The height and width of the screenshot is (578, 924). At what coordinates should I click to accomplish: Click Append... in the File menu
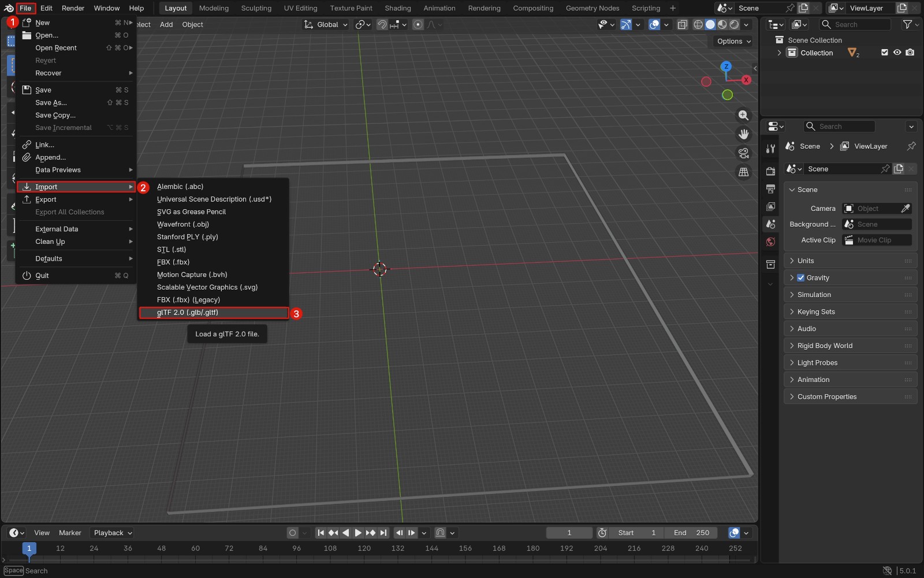76,157
